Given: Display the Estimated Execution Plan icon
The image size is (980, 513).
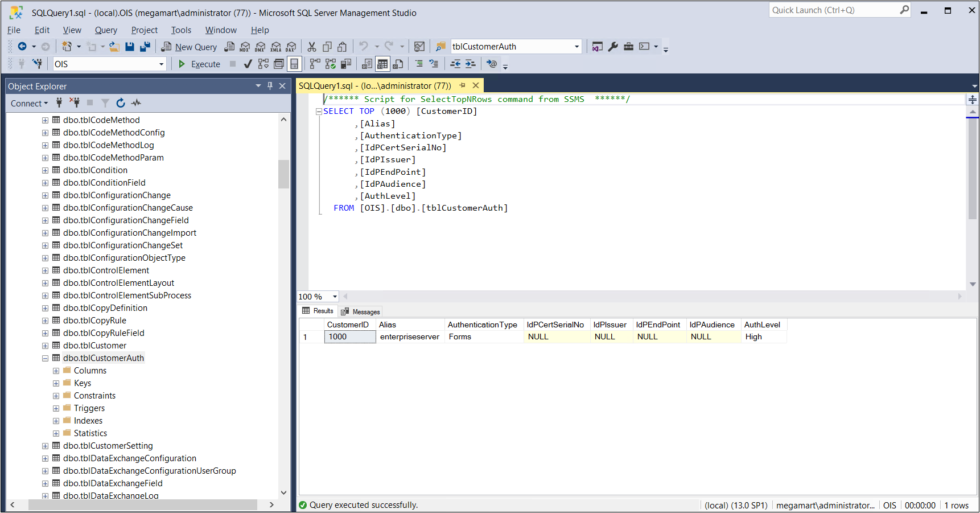Looking at the screenshot, I should pos(263,64).
